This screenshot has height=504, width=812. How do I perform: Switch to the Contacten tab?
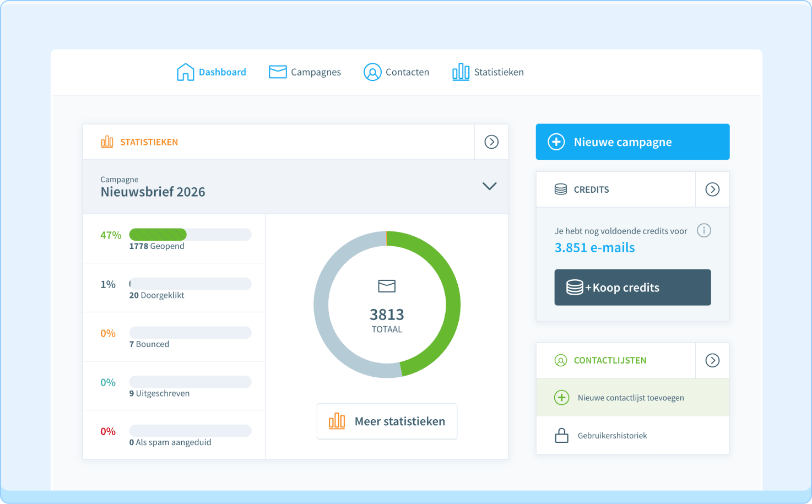[407, 72]
